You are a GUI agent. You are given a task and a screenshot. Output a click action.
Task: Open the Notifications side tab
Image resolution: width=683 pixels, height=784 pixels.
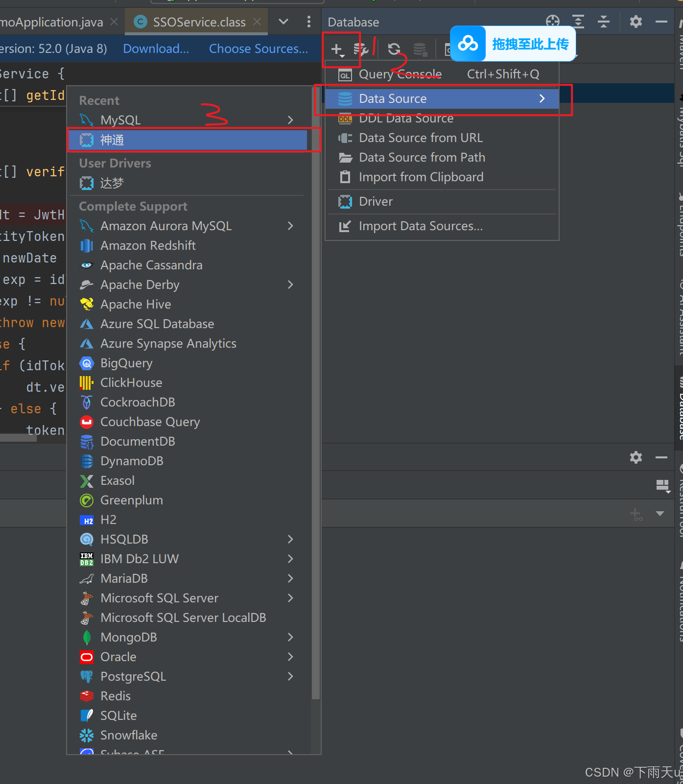click(679, 602)
